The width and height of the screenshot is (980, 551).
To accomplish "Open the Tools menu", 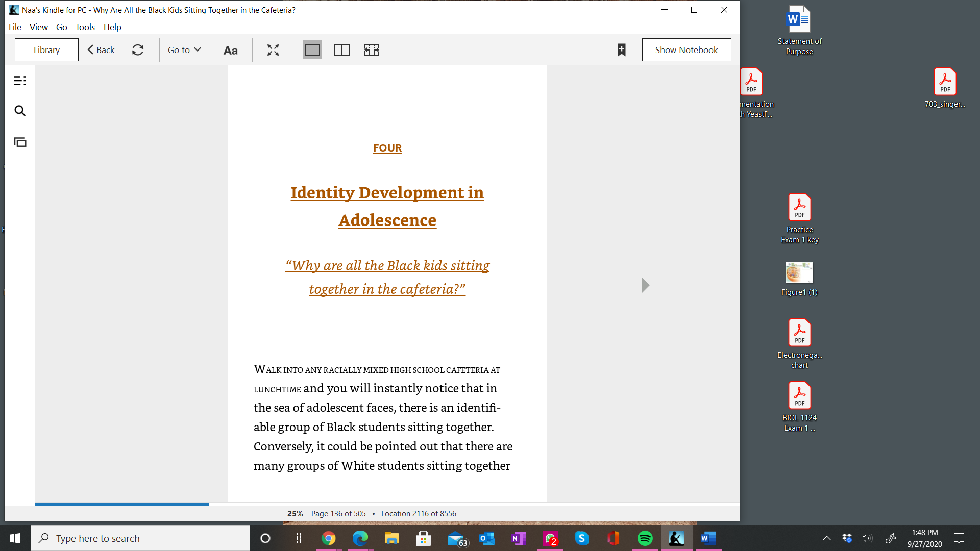I will click(x=85, y=27).
